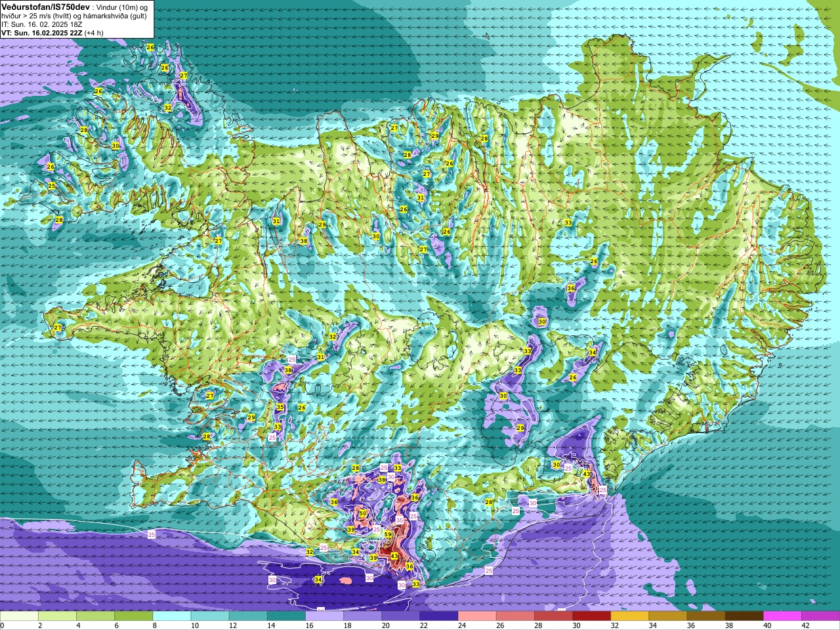
Task: Select the violet 20–22 legend swatch
Action: tap(401, 616)
